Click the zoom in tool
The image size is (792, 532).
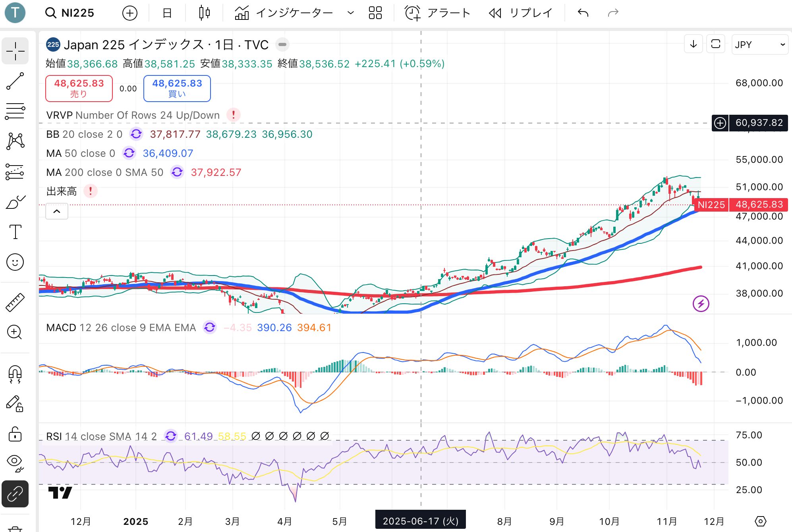click(15, 332)
